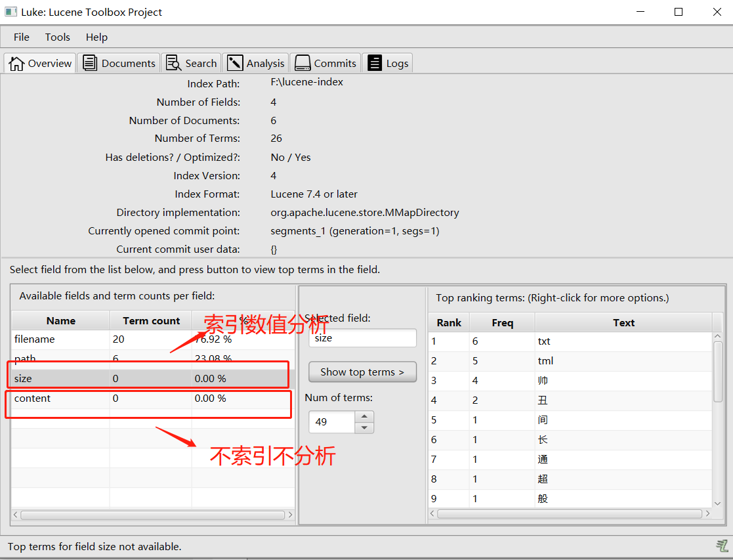Click top terms horizontal scrollbar right arrow
Image resolution: width=733 pixels, height=560 pixels.
point(708,513)
